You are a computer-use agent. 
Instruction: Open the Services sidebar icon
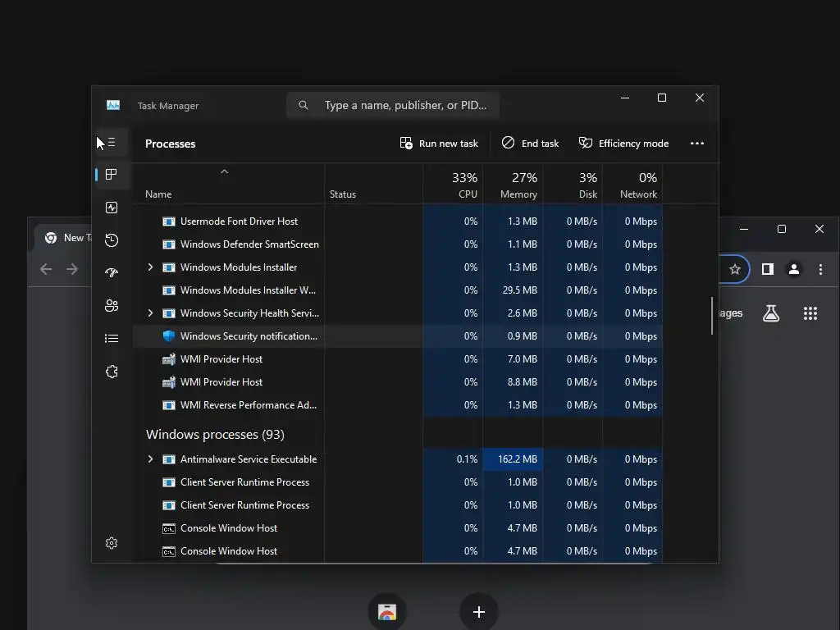coord(112,372)
